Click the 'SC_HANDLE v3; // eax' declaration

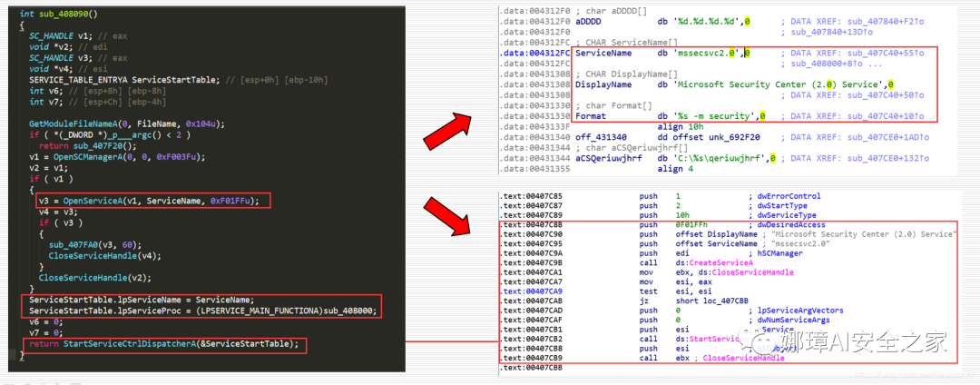[77, 59]
